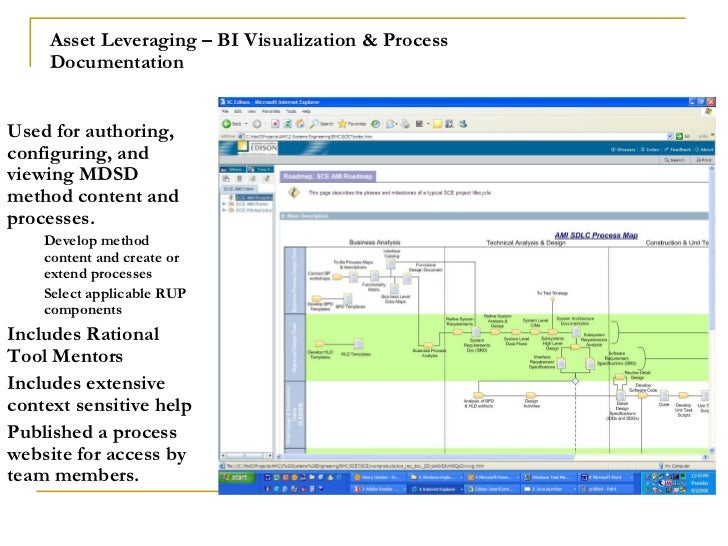Click the Edison logo in the banner
The image size is (728, 546).
[x=257, y=148]
